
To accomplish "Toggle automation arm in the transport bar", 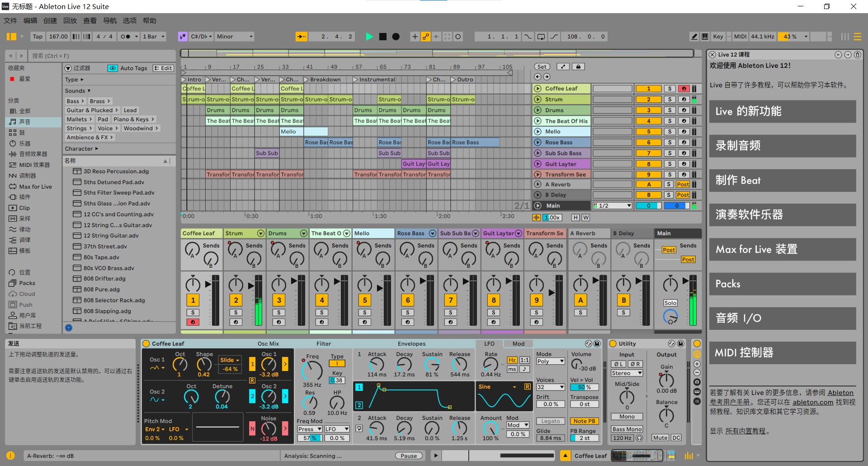I will 425,37.
